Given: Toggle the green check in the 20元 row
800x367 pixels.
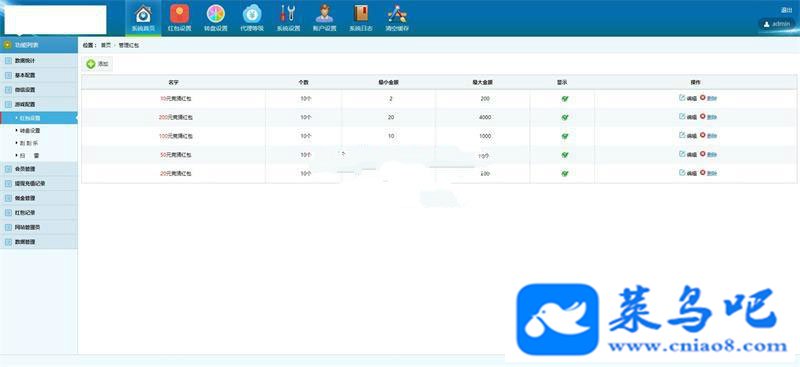Looking at the screenshot, I should coord(565,174).
